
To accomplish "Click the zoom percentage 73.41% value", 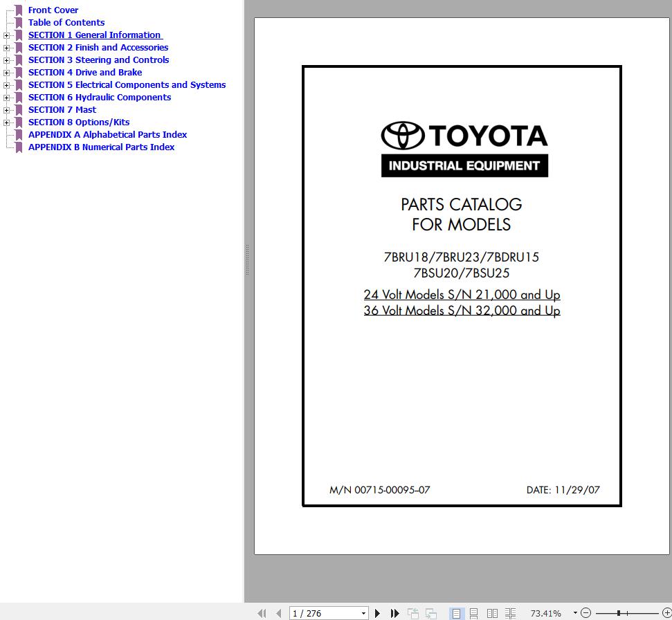I will point(545,613).
